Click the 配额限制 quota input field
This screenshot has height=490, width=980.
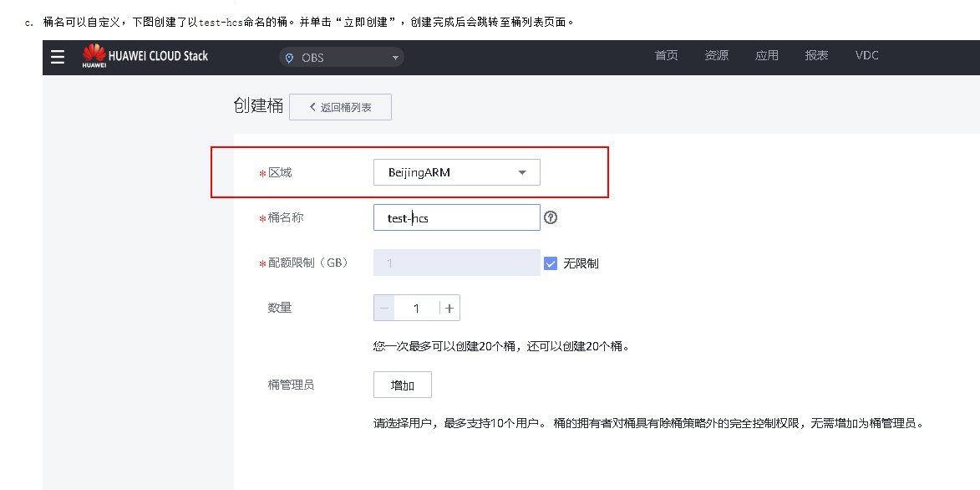point(456,263)
